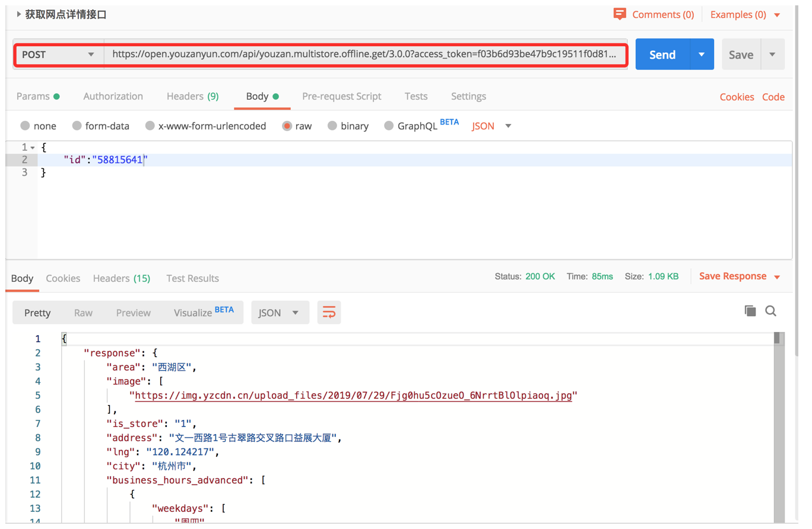The width and height of the screenshot is (812, 529).
Task: Toggle the response line wrap icon
Action: tap(329, 312)
